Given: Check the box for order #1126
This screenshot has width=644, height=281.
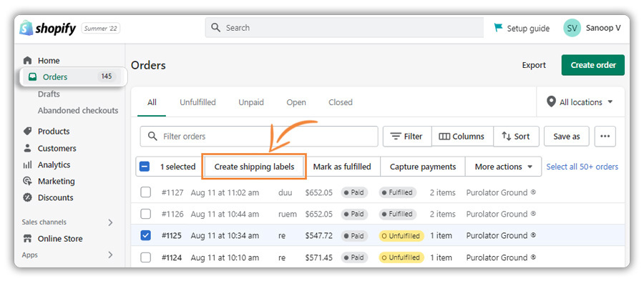Looking at the screenshot, I should tap(146, 214).
